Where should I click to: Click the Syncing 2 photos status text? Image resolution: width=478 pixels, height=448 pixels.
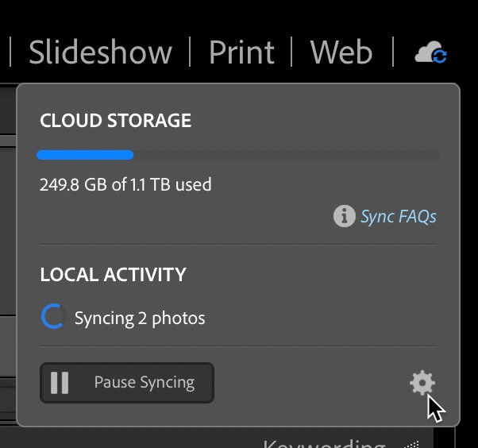coord(140,318)
